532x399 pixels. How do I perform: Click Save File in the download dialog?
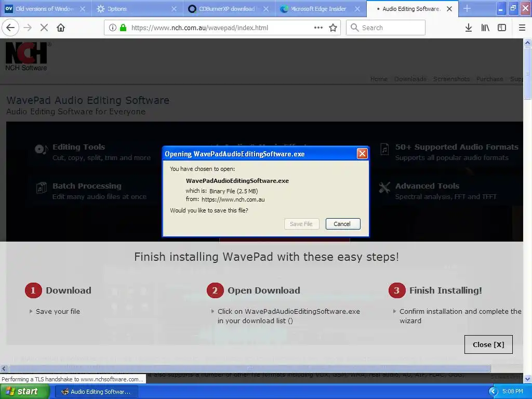301,224
